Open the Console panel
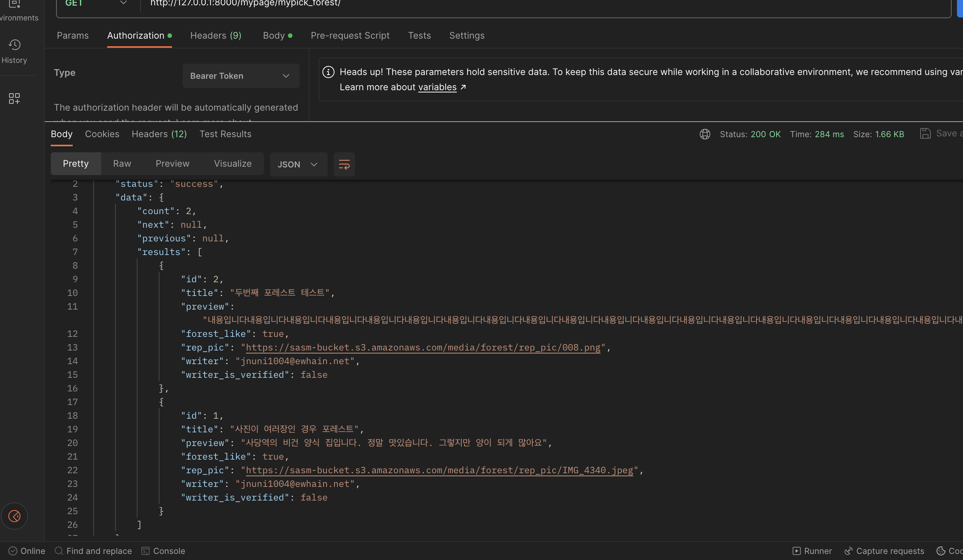This screenshot has width=963, height=560. click(x=163, y=551)
